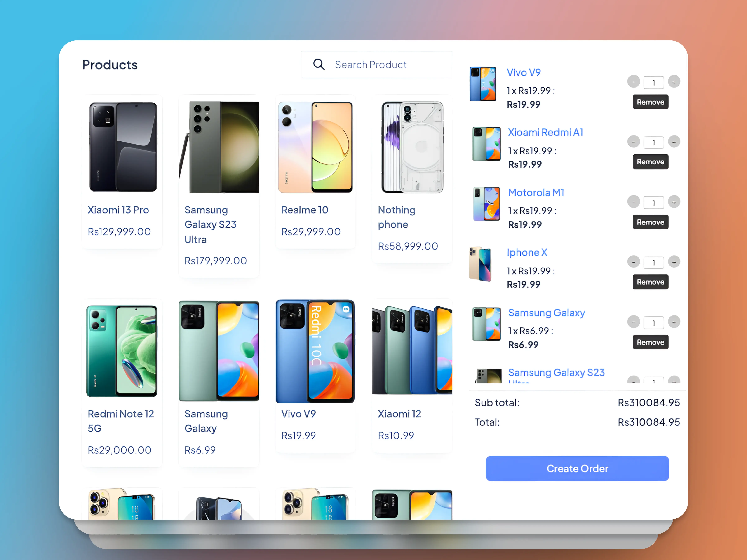The width and height of the screenshot is (747, 560).
Task: Click the Iphone X quantity field
Action: click(x=653, y=263)
